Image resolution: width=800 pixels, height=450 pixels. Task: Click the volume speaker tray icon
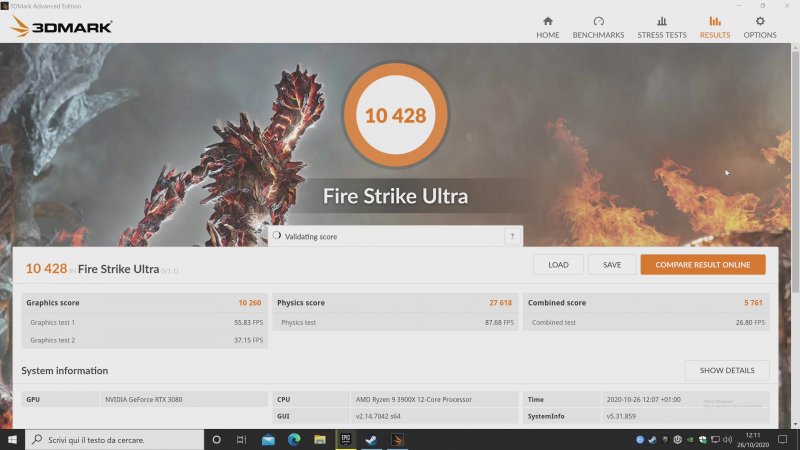tap(728, 439)
